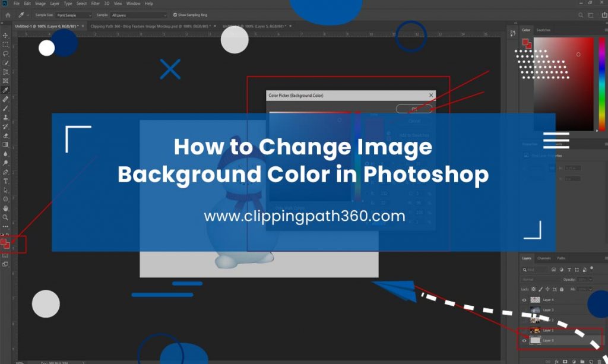Viewport: 608px width, 364px height.
Task: Close the Color Picker (Background Color) dialog
Action: coord(431,96)
